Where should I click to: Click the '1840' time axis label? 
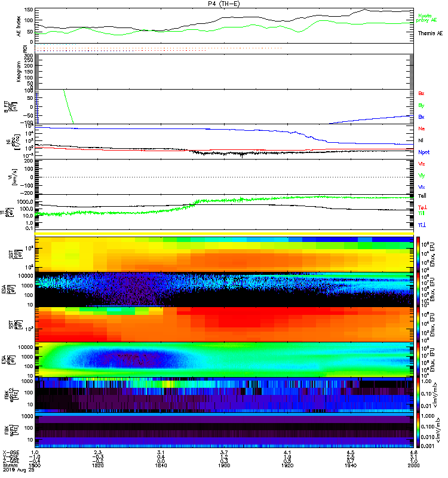161,465
